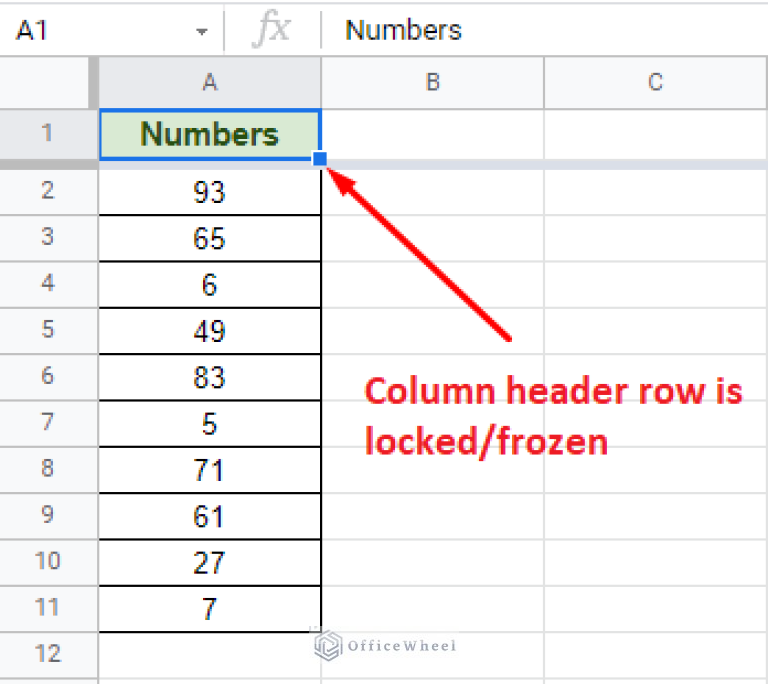Select column C header
Screen dimensions: 768x684
pos(655,83)
